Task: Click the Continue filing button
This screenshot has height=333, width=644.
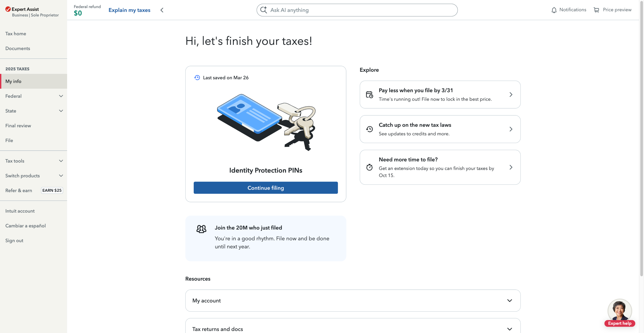Action: pos(266,188)
